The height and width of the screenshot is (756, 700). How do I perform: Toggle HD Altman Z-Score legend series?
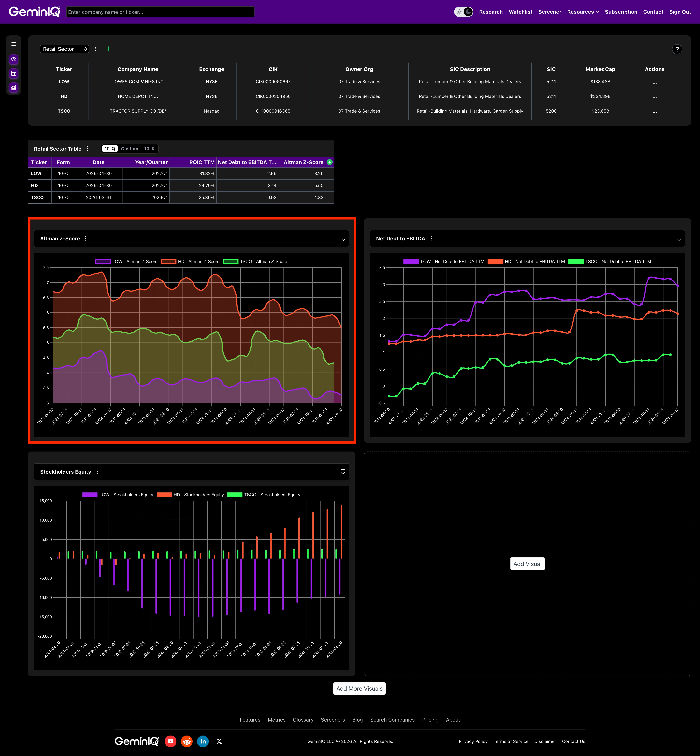pyautogui.click(x=190, y=262)
